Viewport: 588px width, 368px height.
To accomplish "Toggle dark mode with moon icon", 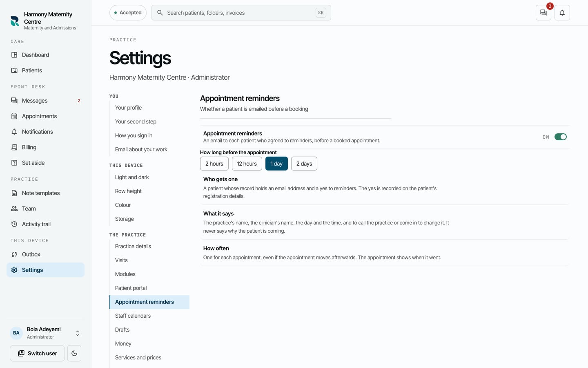I will pos(74,353).
